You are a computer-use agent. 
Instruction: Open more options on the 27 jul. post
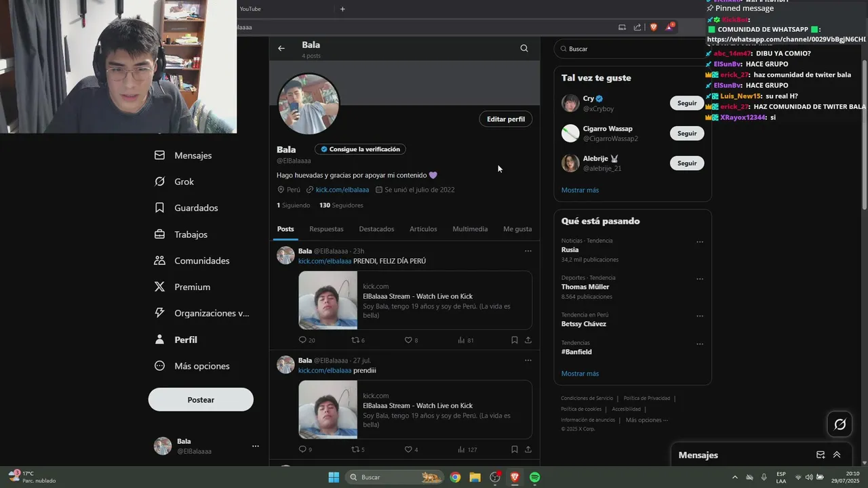point(528,361)
